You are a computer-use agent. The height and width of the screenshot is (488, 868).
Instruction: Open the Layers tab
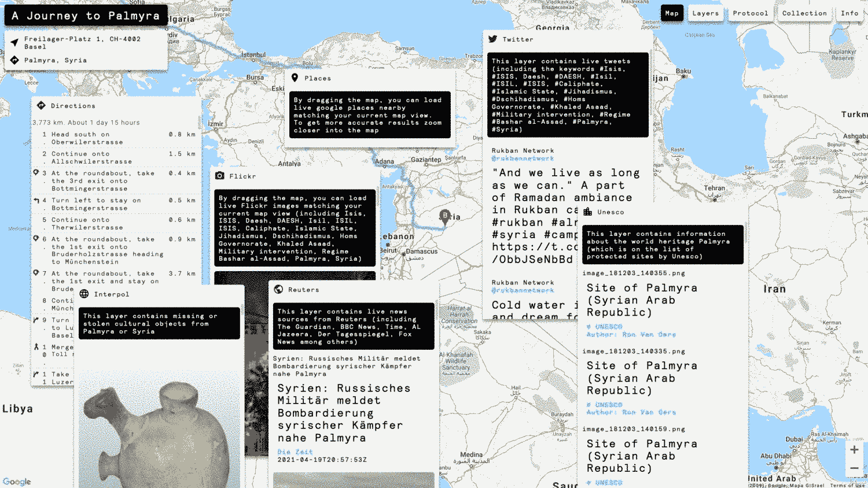point(705,13)
